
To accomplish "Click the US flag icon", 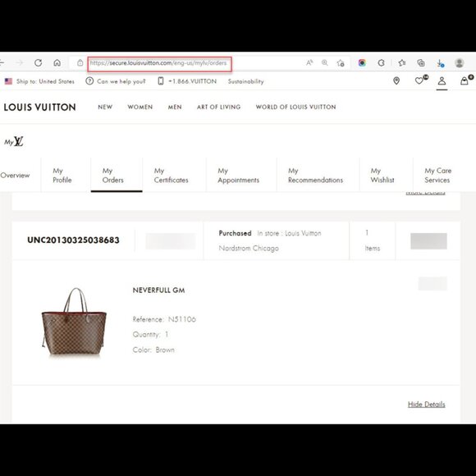I will pyautogui.click(x=8, y=81).
